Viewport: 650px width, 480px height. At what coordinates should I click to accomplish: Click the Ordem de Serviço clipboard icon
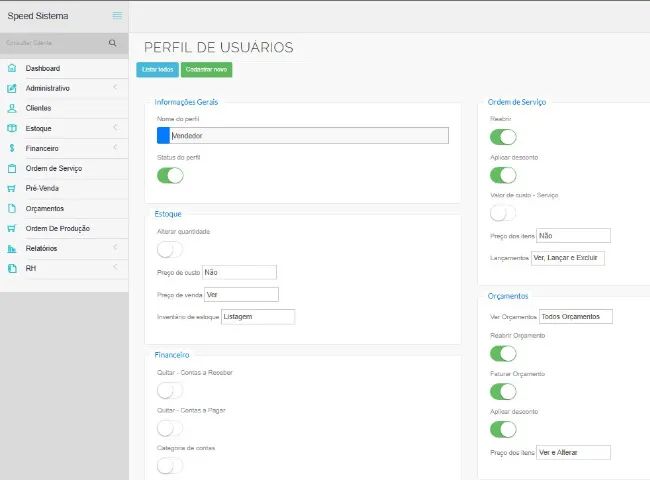(x=12, y=168)
